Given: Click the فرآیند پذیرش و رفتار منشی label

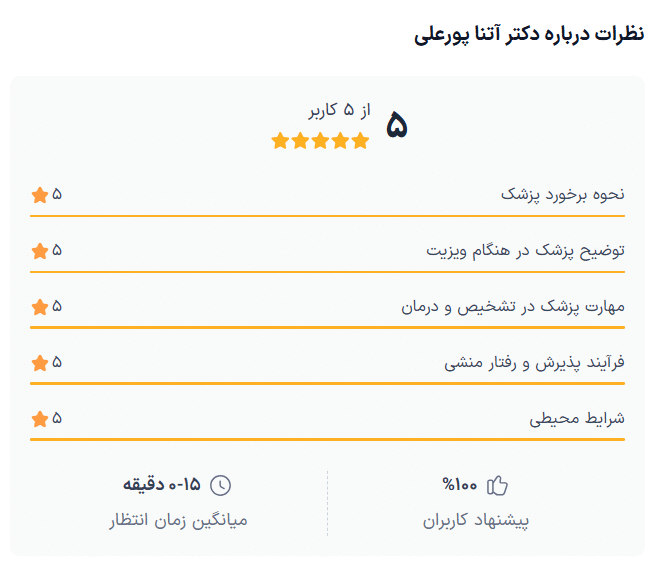Looking at the screenshot, I should 534,362.
